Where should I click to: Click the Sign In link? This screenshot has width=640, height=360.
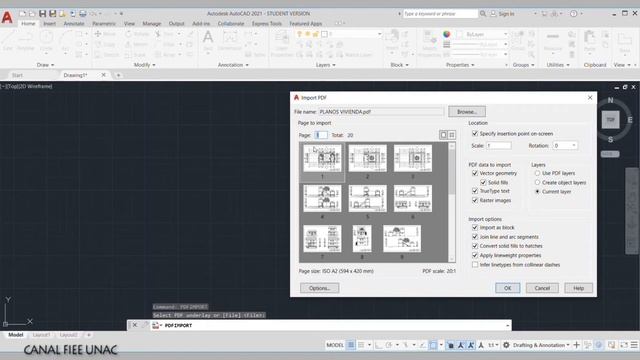[x=506, y=14]
